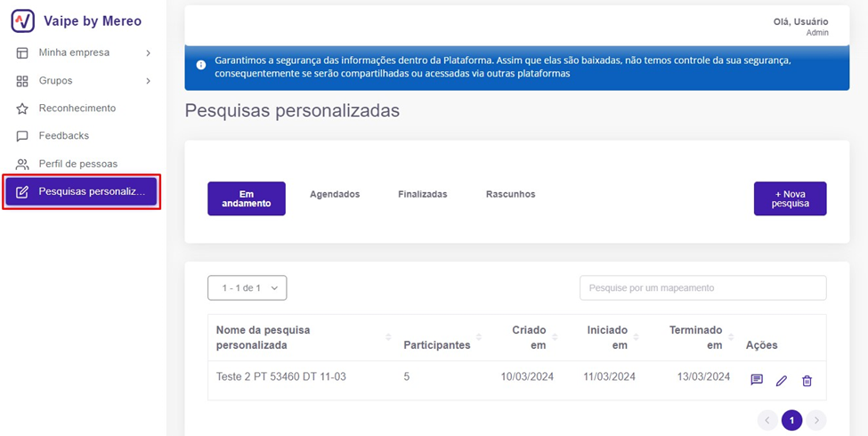Go to page 1 in pagination
This screenshot has width=868, height=436.
[x=791, y=420]
